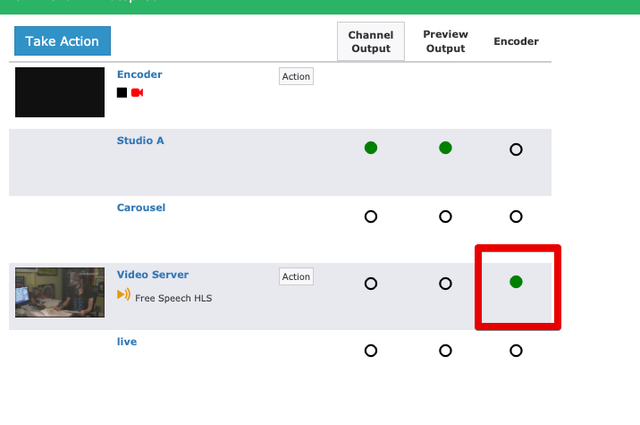Open the Action dropdown for Encoder

pos(296,76)
